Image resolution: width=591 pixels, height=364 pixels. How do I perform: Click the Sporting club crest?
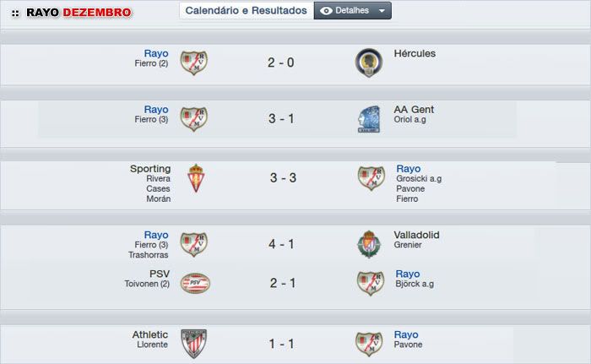195,178
